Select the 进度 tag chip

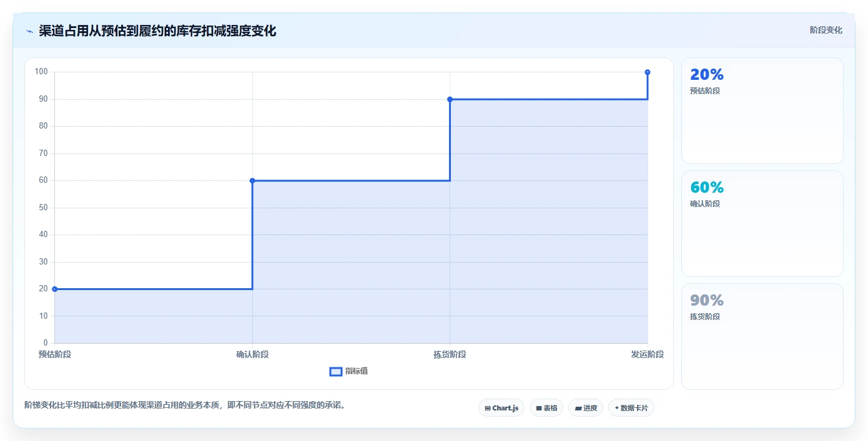pyautogui.click(x=586, y=408)
